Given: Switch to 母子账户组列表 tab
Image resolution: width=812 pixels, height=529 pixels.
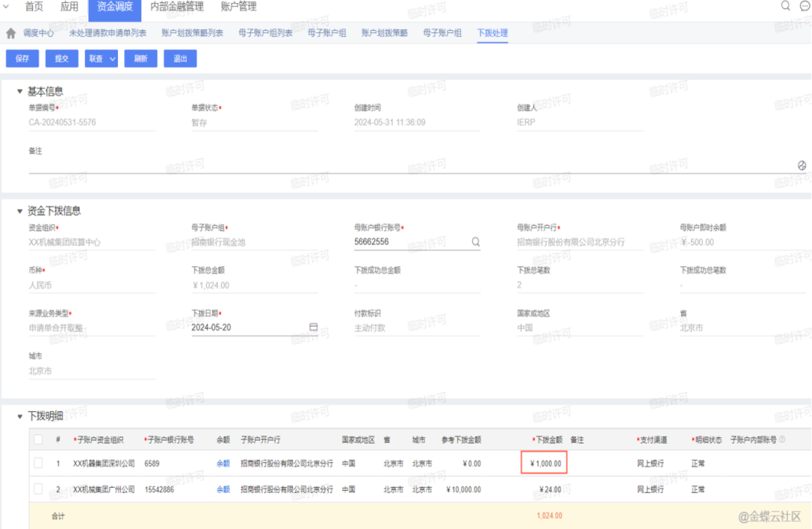Looking at the screenshot, I should point(265,33).
